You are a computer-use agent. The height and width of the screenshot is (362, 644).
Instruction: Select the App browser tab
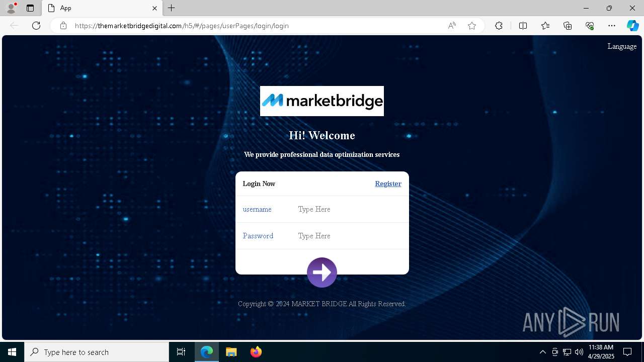pyautogui.click(x=103, y=8)
